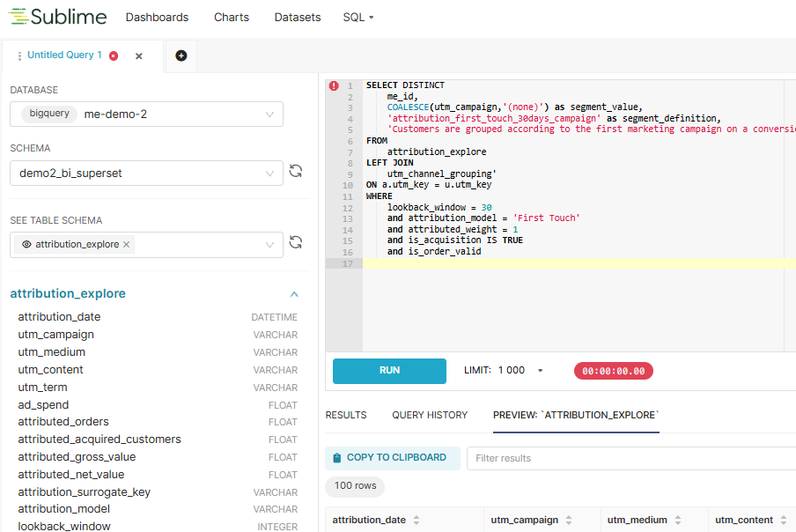Screen dimensions: 796x532
Task: Run the SQL query
Action: coord(389,371)
